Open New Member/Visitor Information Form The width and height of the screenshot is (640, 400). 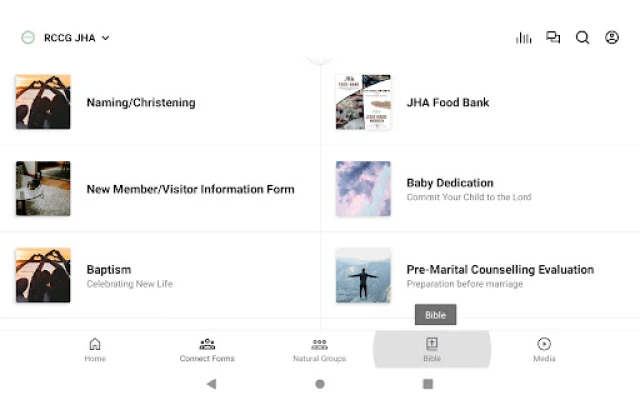point(190,189)
